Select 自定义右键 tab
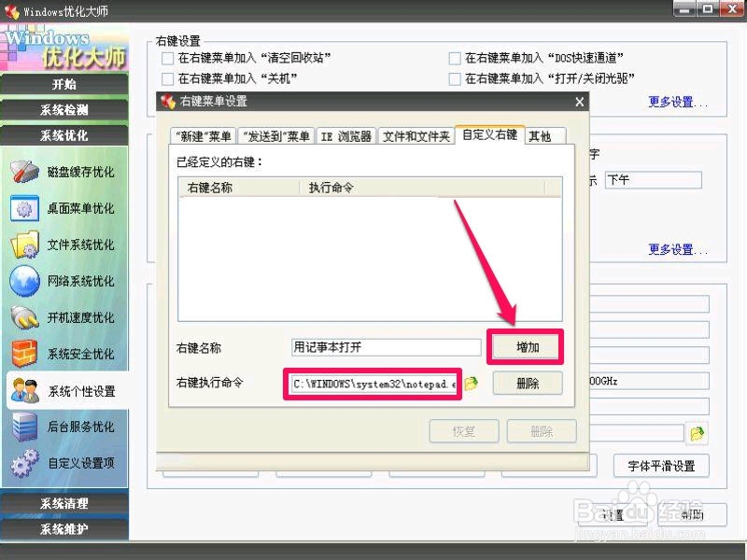 [x=489, y=134]
